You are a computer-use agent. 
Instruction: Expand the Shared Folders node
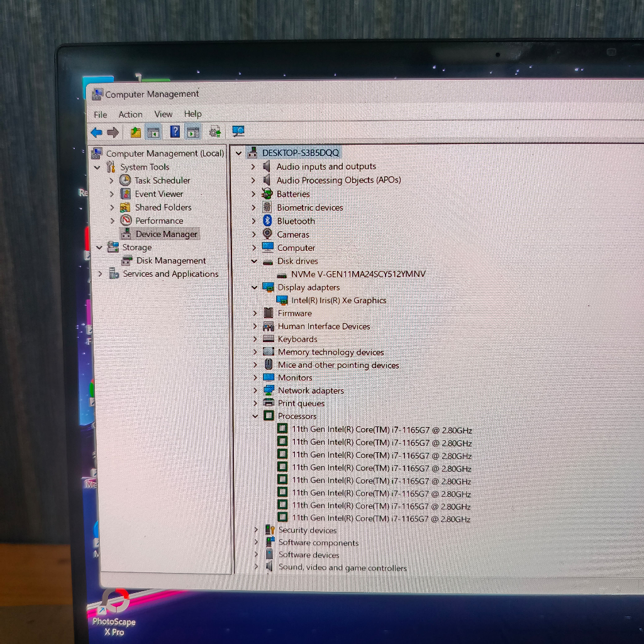click(x=112, y=208)
